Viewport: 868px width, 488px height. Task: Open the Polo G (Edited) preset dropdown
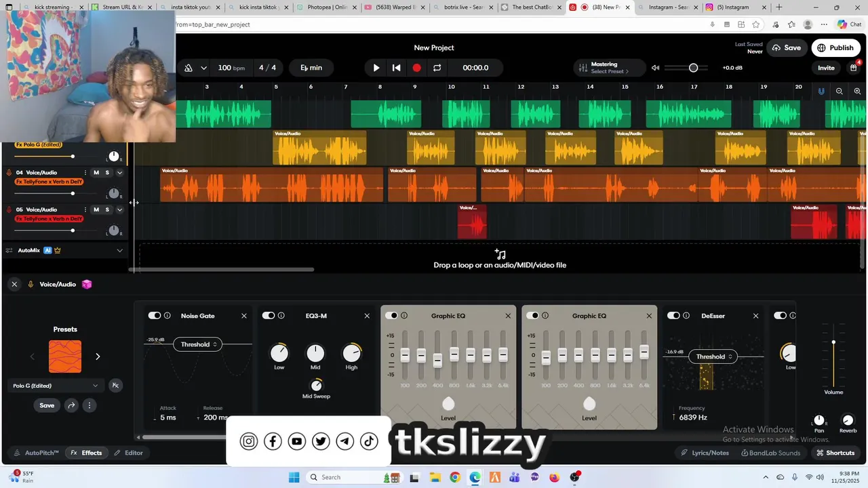56,386
